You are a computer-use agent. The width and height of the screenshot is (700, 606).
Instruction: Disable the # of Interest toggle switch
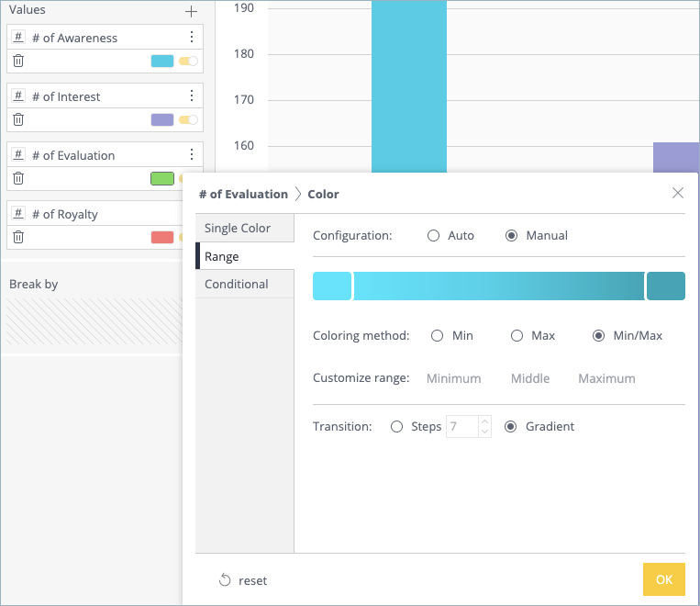tap(188, 120)
